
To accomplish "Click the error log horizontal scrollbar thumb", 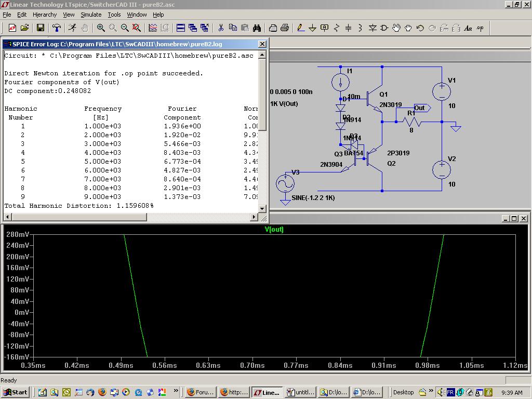I will point(78,217).
